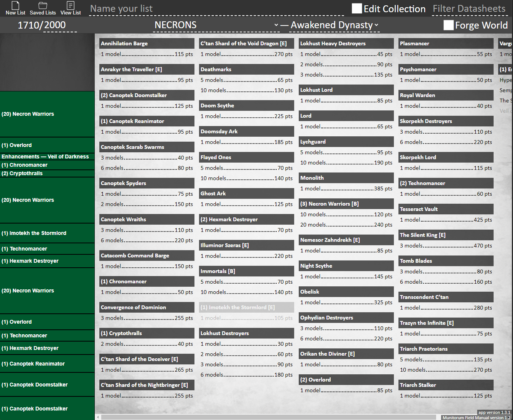
Task: Click the bottom horizontal scrollbar
Action: tap(268, 417)
